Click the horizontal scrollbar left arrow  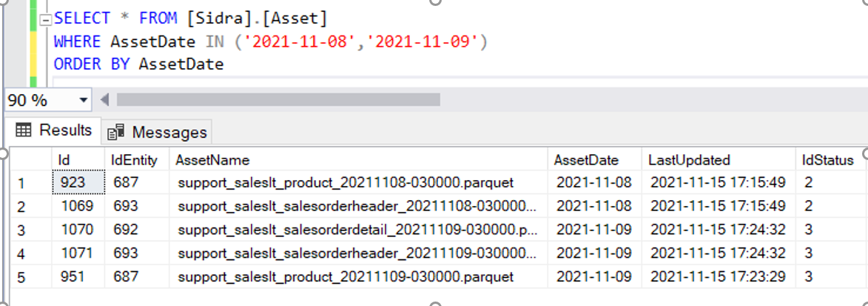pos(104,99)
